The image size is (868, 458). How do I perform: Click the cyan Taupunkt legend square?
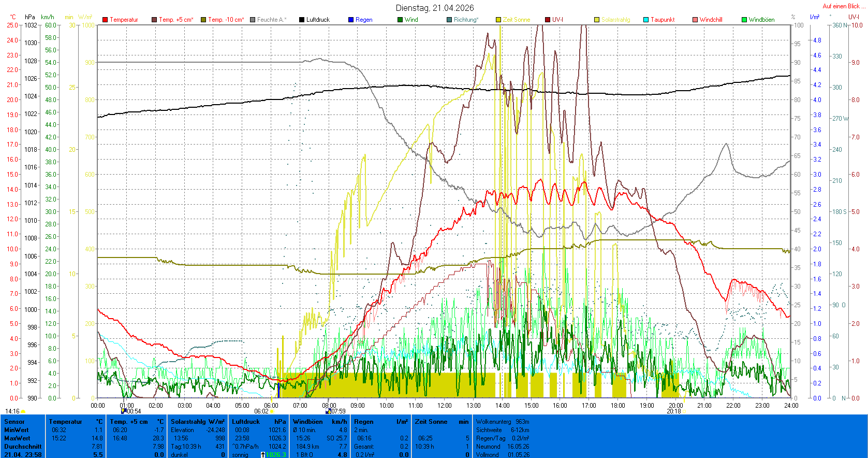646,20
